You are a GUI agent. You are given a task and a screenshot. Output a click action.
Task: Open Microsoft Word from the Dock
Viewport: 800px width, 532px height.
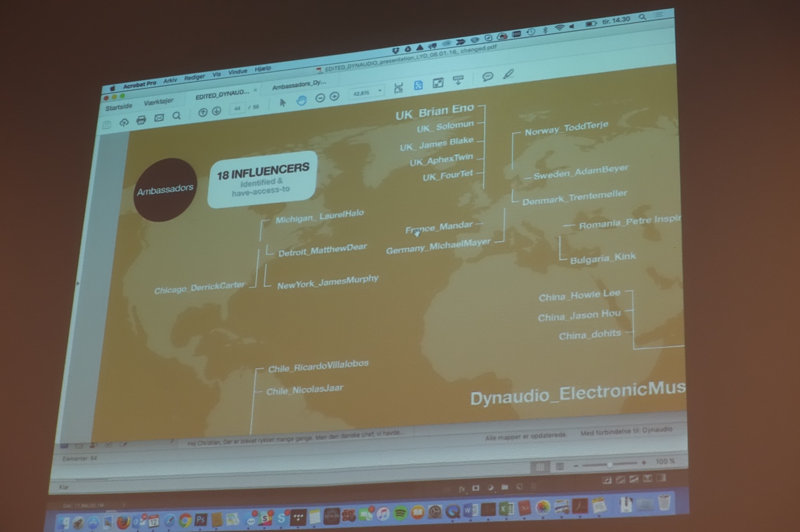[470, 511]
